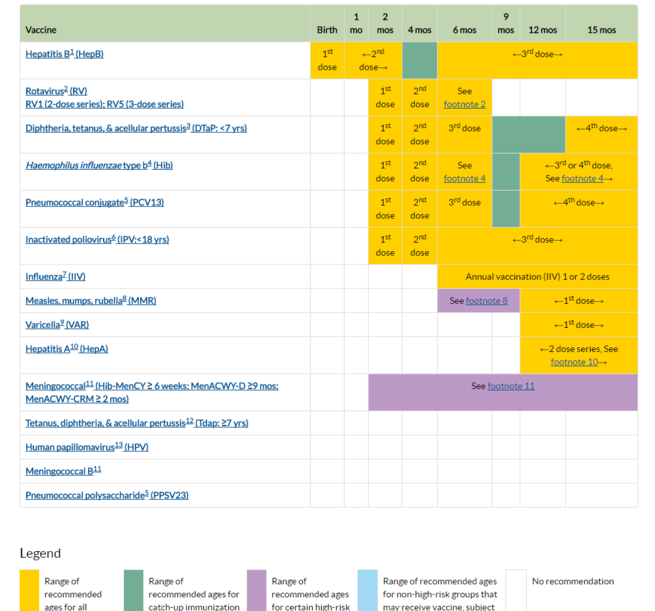Open the Hepatitis B (HepB) vaccine link
Screen dimensions: 655x611
pyautogui.click(x=64, y=54)
